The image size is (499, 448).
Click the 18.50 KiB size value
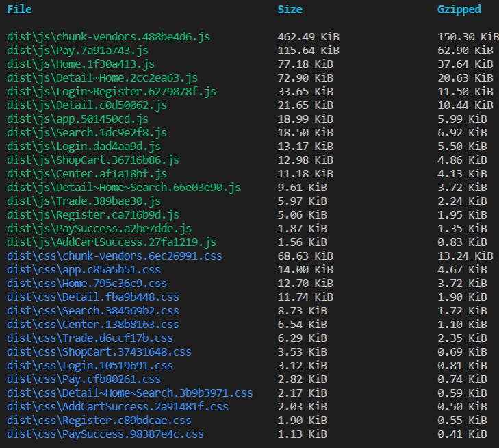(x=305, y=132)
